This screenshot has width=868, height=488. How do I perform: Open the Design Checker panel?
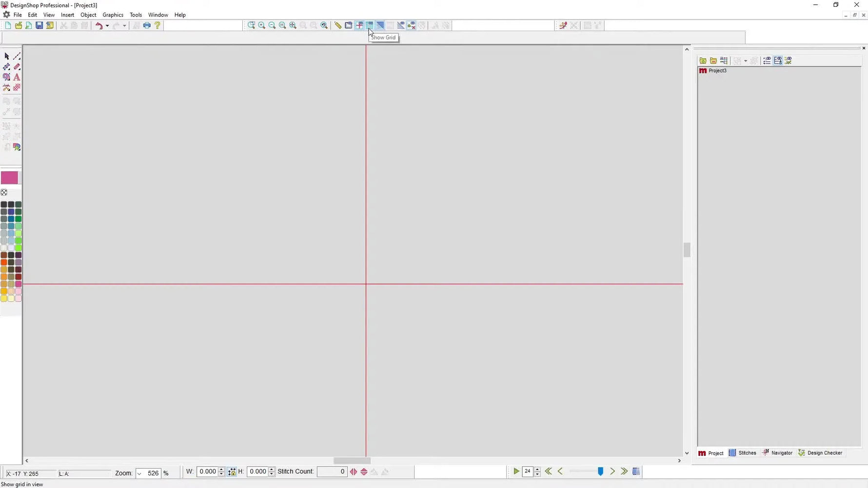click(x=824, y=452)
